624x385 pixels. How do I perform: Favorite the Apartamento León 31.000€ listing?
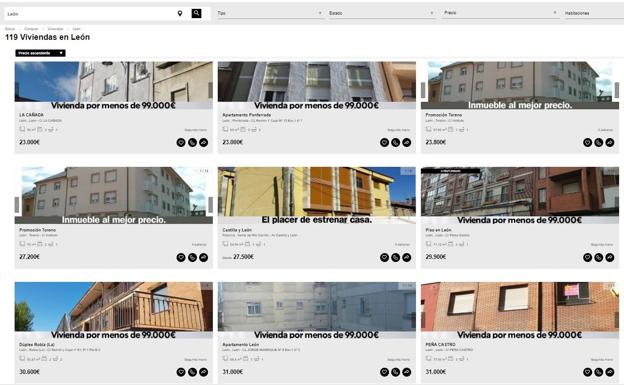pyautogui.click(x=384, y=372)
